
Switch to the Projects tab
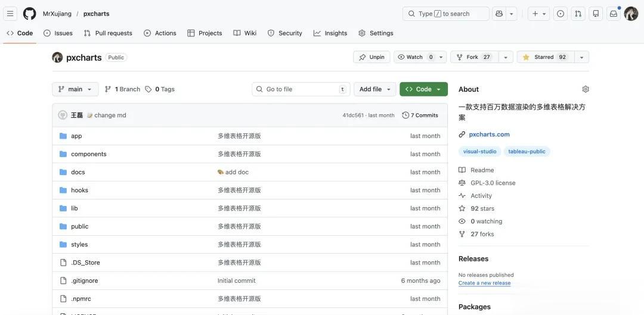click(205, 33)
